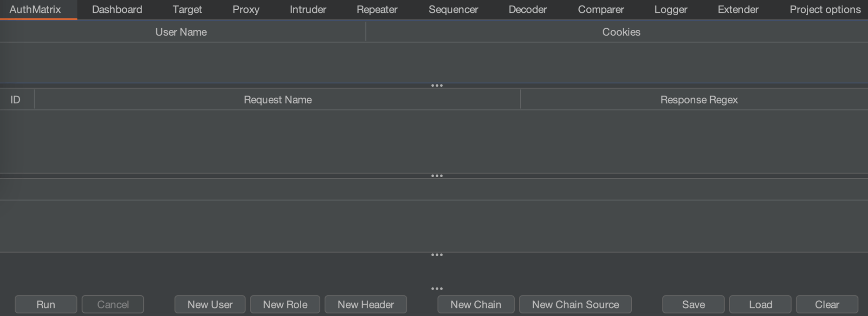Select the Intruder tab

(x=308, y=9)
